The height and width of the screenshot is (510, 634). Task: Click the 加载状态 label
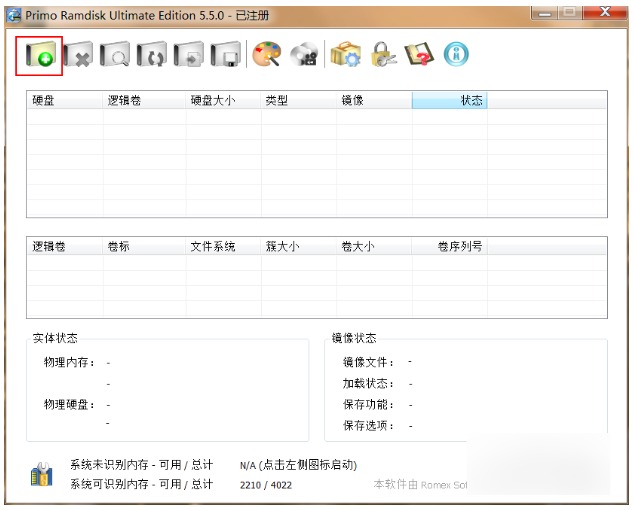pos(368,383)
